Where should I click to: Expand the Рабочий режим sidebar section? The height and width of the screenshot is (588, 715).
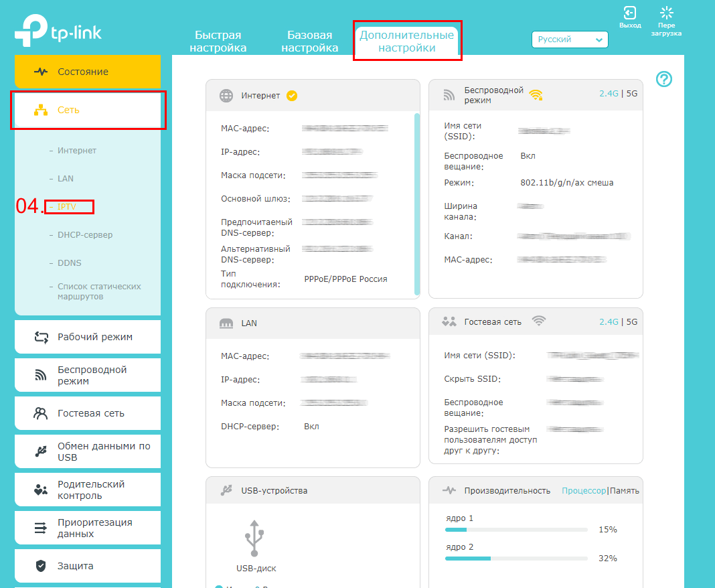pyautogui.click(x=88, y=337)
